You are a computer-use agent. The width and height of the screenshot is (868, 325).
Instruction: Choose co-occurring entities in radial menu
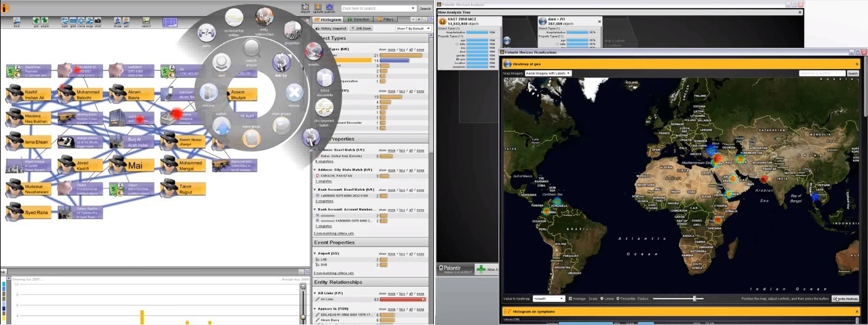(x=233, y=17)
